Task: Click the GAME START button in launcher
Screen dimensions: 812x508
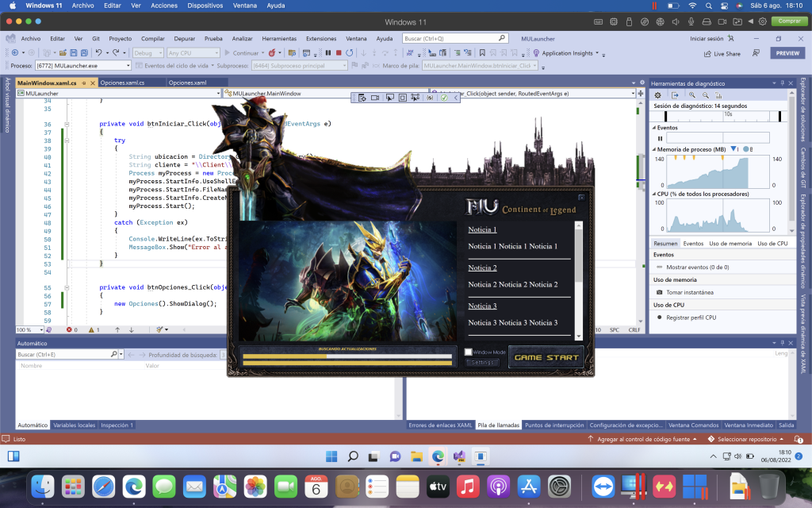Action: tap(546, 357)
